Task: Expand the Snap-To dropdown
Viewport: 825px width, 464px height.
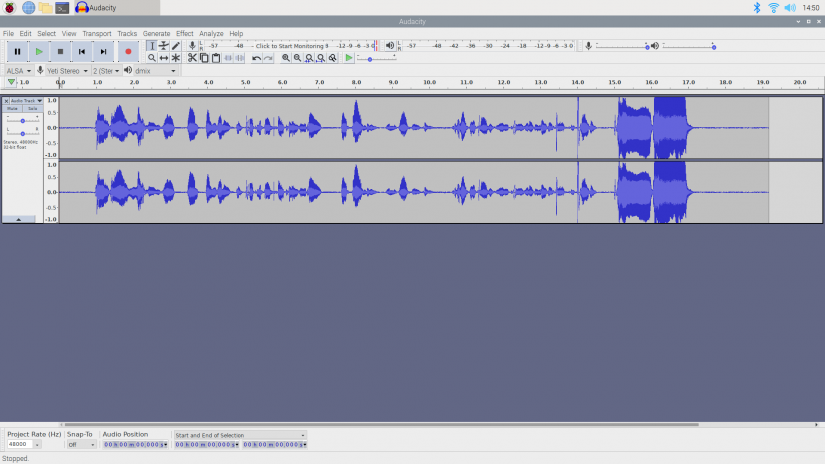Action: tap(80, 444)
